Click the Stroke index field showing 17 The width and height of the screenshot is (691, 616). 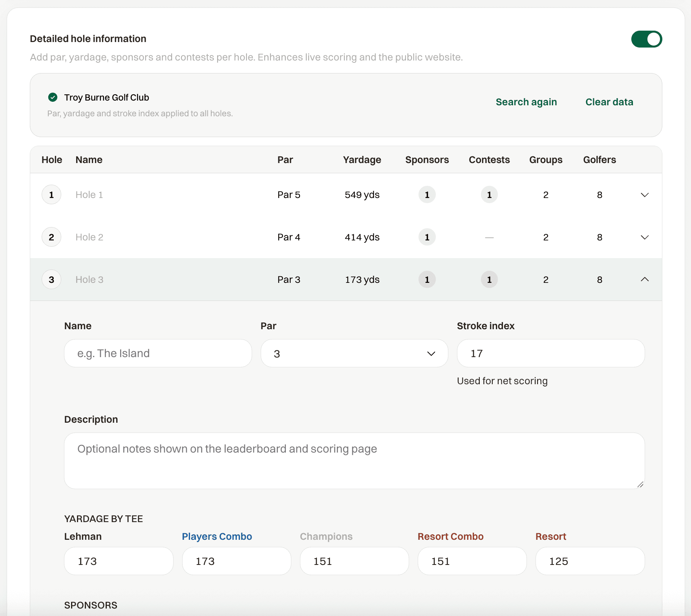coord(550,353)
